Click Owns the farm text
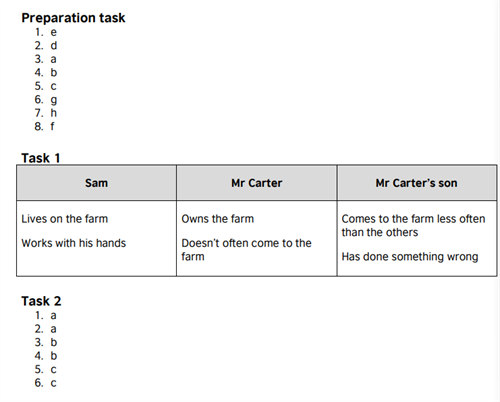This screenshot has width=500, height=402. (x=218, y=219)
